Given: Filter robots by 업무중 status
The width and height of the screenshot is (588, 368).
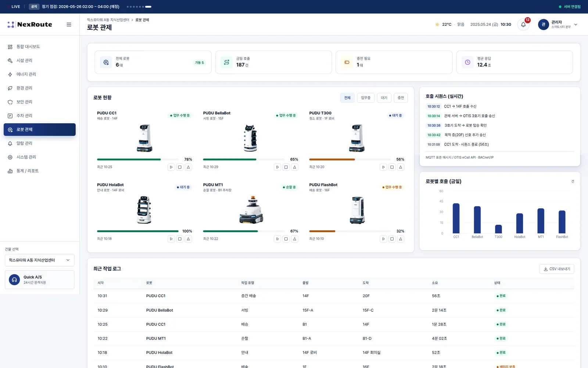Looking at the screenshot, I should tap(366, 98).
